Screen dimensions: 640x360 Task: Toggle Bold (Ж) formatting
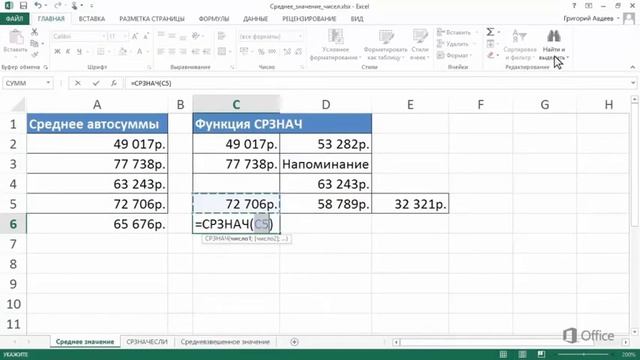point(58,51)
